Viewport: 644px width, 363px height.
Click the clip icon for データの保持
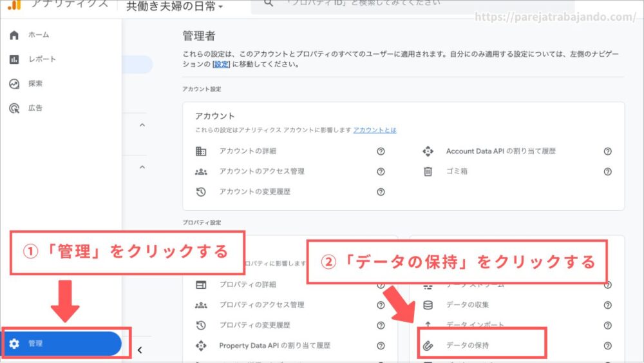[428, 346]
